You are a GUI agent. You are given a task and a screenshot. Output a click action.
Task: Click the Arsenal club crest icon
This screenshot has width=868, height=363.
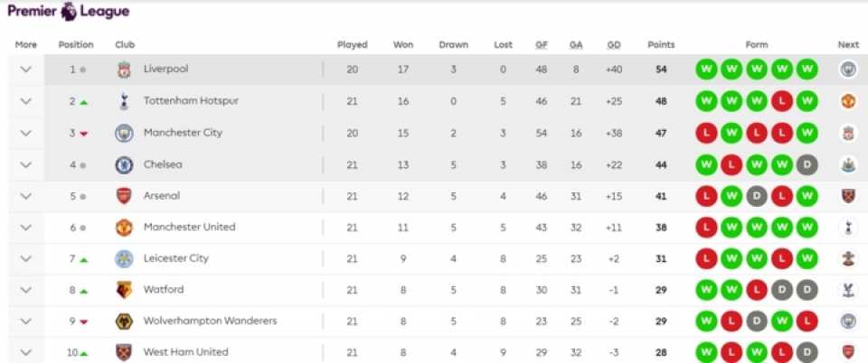click(124, 196)
